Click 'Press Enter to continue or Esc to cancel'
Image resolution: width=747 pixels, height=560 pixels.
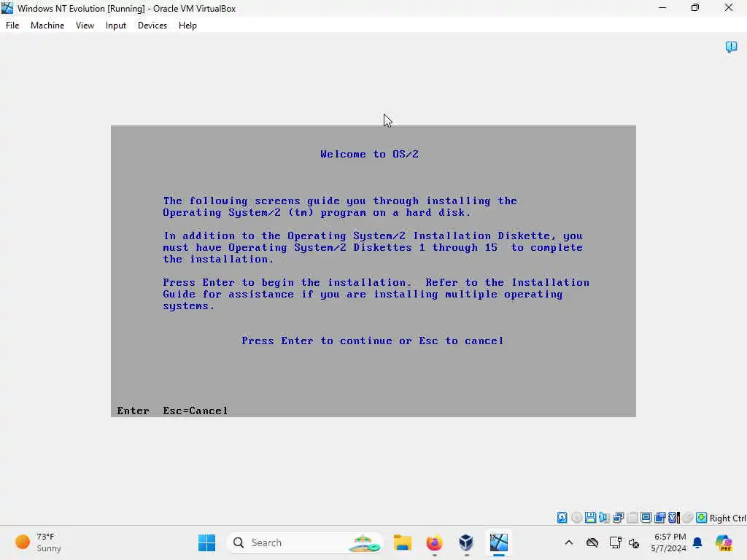pos(373,341)
